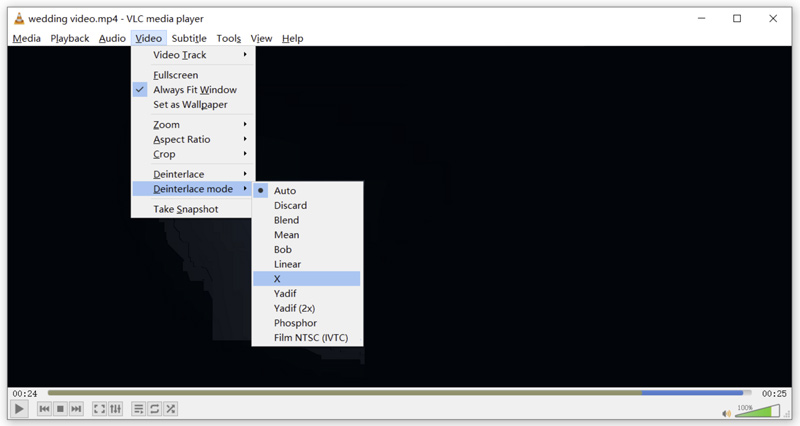Select Film NTSC (IVTC) mode
The height and width of the screenshot is (426, 800).
[x=307, y=338]
